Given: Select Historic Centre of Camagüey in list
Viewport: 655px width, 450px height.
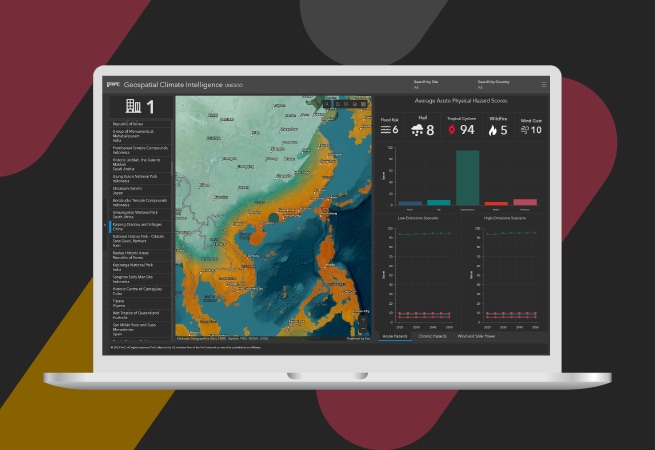Looking at the screenshot, I should (x=139, y=289).
